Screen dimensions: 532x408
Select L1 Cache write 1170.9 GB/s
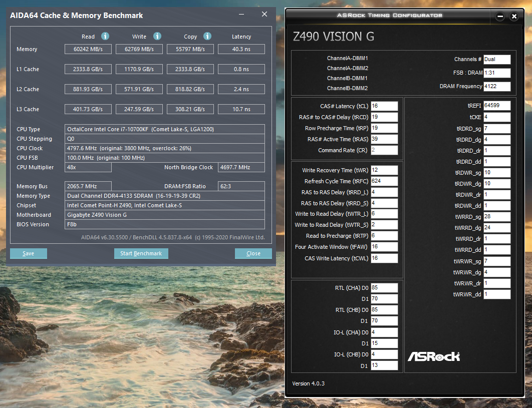point(139,69)
